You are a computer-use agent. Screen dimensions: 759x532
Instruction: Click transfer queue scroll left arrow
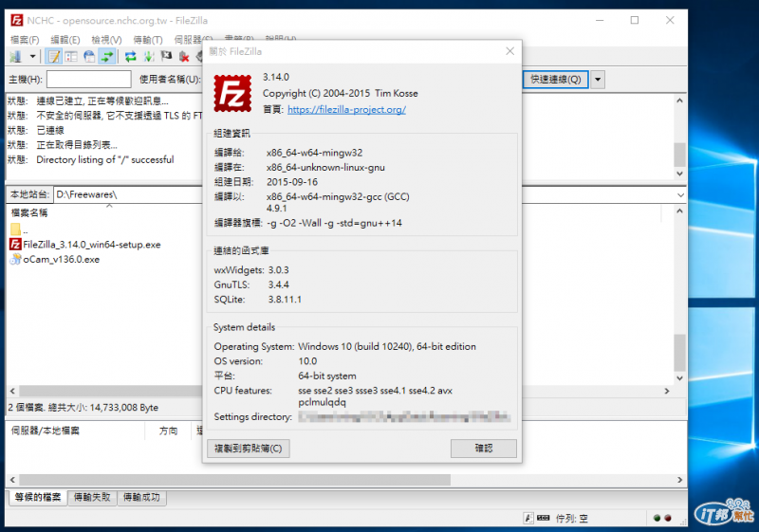coord(12,480)
